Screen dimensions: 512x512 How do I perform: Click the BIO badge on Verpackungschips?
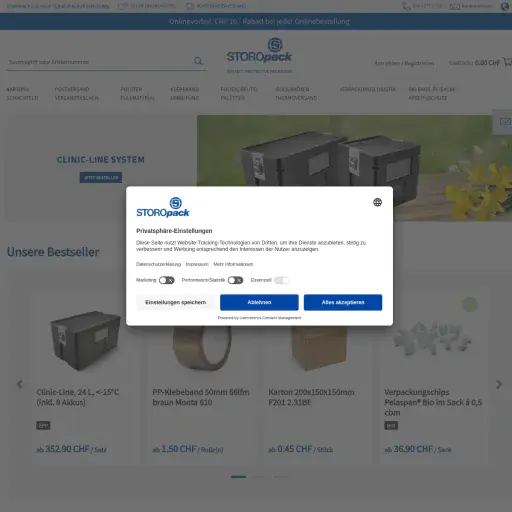[391, 426]
